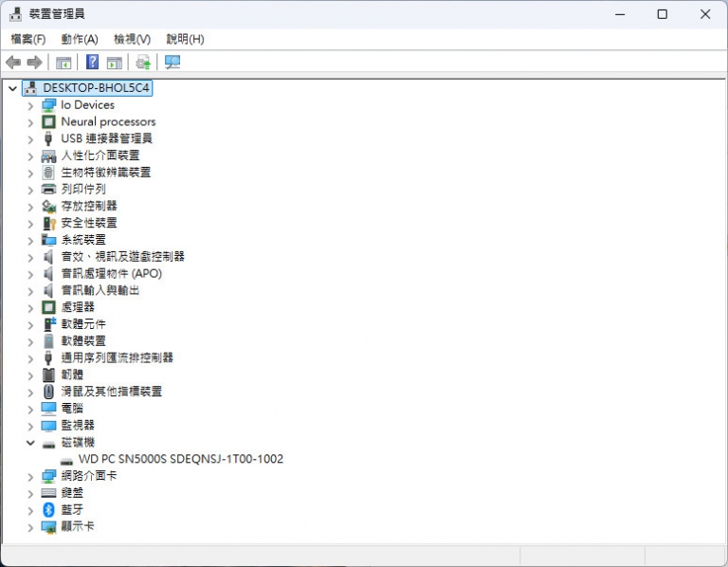728x567 pixels.
Task: Click the Back arrow toolbar icon
Action: (13, 62)
